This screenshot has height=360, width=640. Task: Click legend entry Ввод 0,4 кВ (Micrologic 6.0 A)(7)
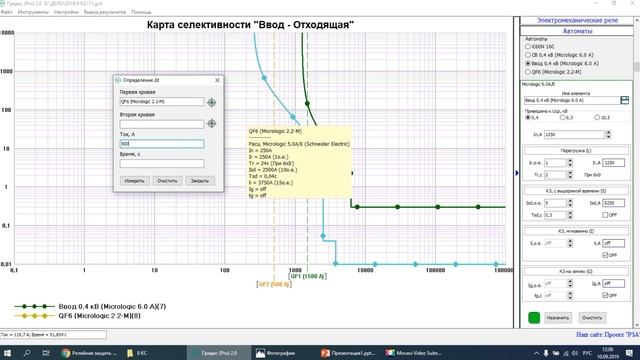click(90, 307)
